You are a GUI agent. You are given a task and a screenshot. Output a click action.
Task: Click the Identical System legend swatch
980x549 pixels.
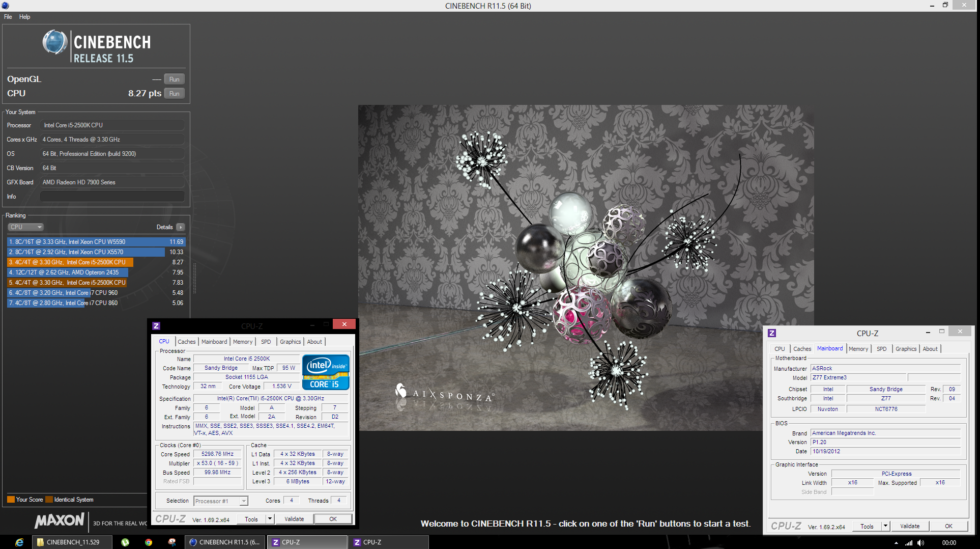pyautogui.click(x=49, y=500)
